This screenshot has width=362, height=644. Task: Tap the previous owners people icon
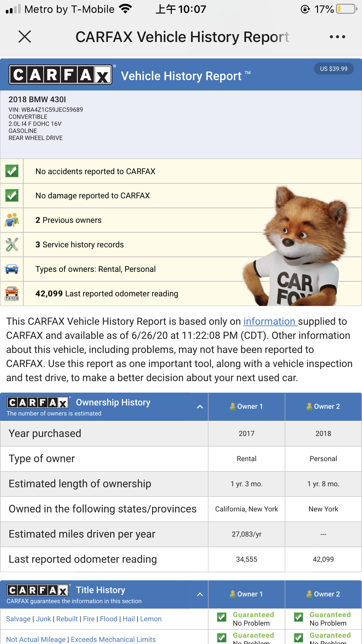(12, 220)
